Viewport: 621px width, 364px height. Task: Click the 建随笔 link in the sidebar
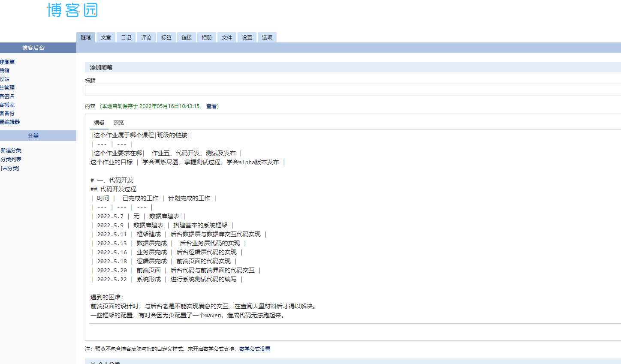click(x=7, y=62)
